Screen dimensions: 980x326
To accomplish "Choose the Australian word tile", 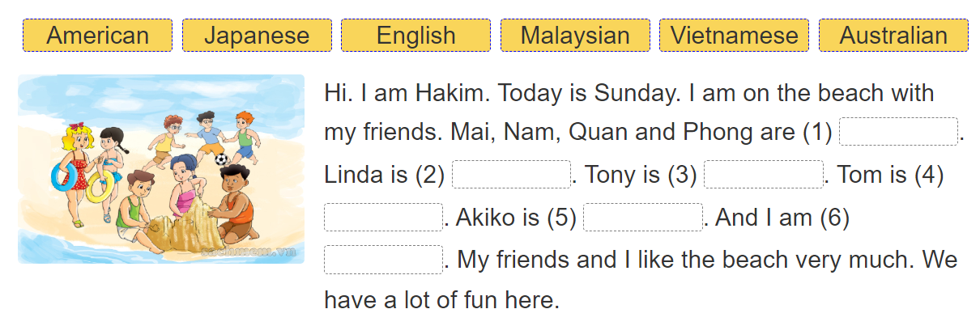I will pos(893,36).
